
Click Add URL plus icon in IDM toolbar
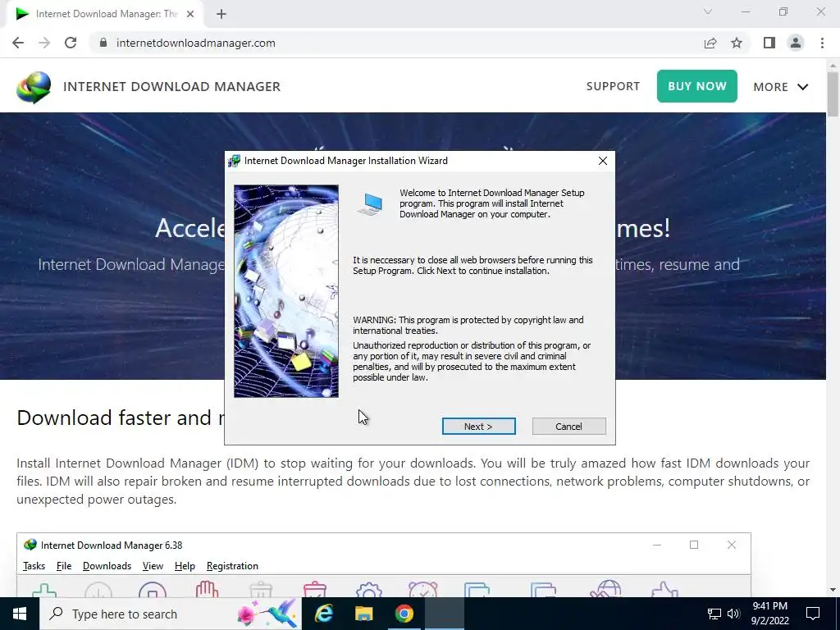(x=44, y=591)
